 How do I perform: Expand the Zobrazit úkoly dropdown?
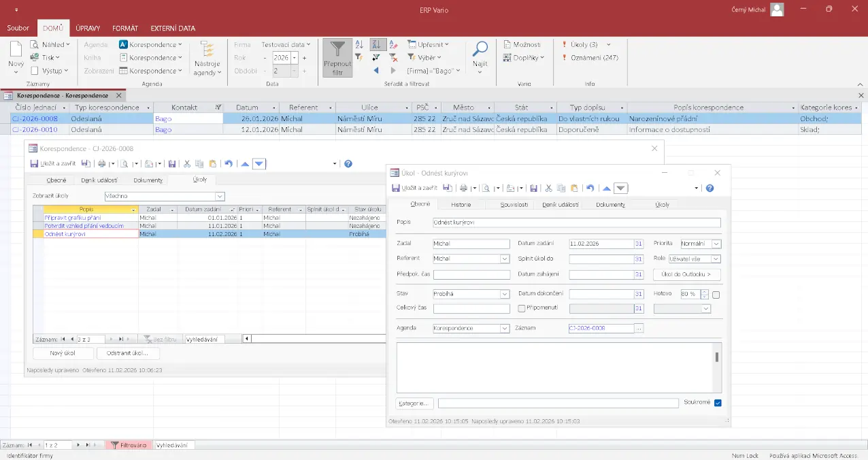[x=219, y=196]
